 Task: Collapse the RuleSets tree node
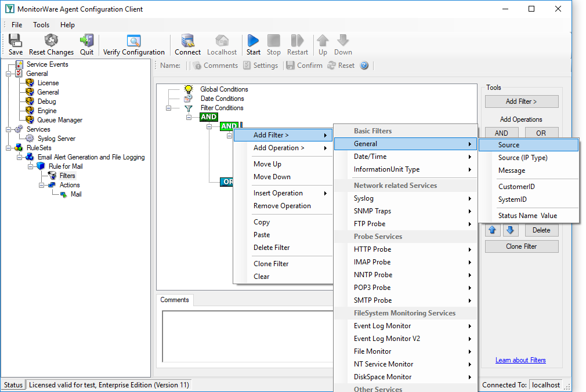tap(8, 148)
